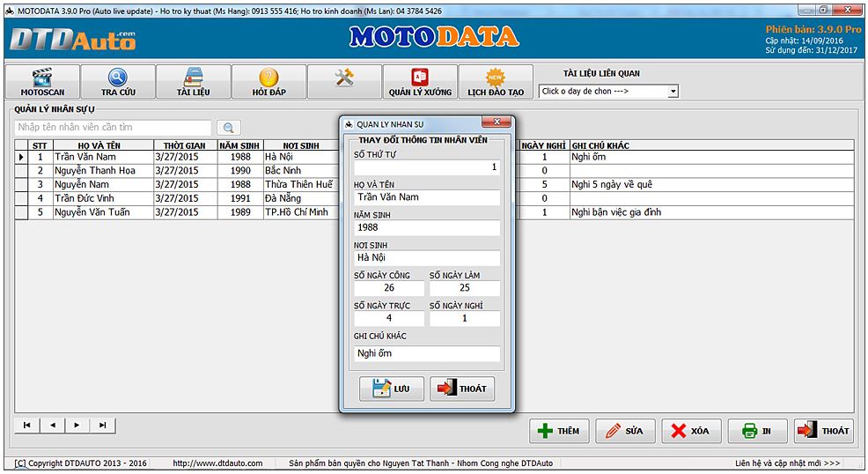The height and width of the screenshot is (474, 868).
Task: Click THOÁT exit button in dialog
Action: 462,389
